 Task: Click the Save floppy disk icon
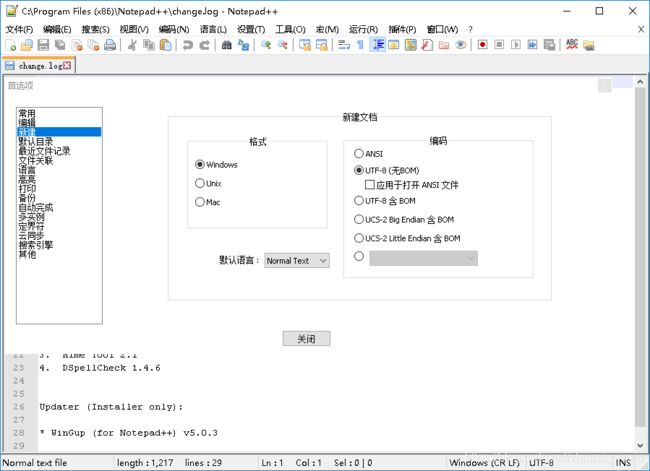[x=43, y=45]
